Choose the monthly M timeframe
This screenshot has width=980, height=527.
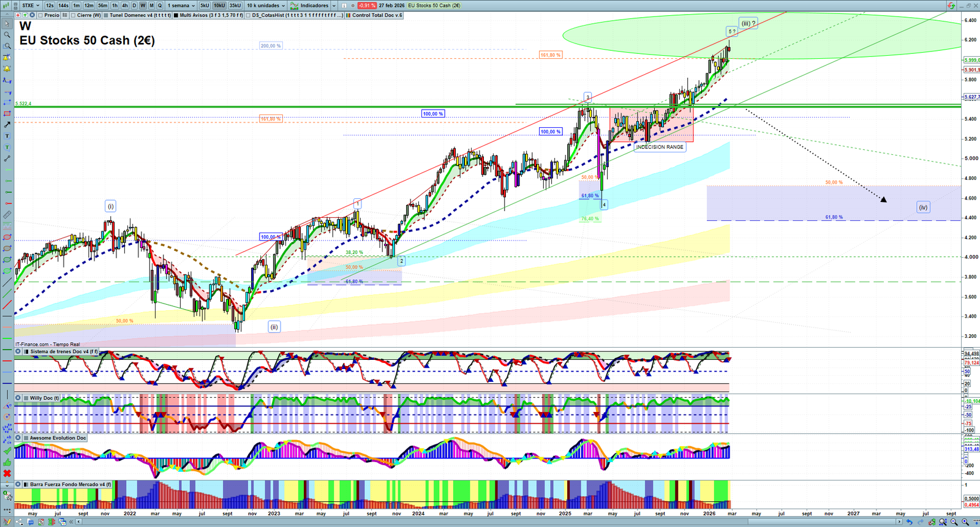click(x=151, y=6)
